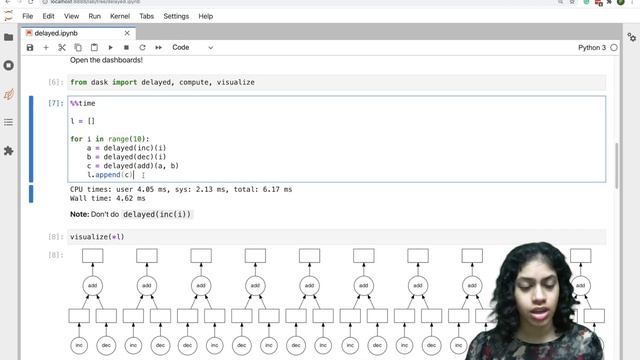Click into the dask import code cell [6]

[x=337, y=82]
